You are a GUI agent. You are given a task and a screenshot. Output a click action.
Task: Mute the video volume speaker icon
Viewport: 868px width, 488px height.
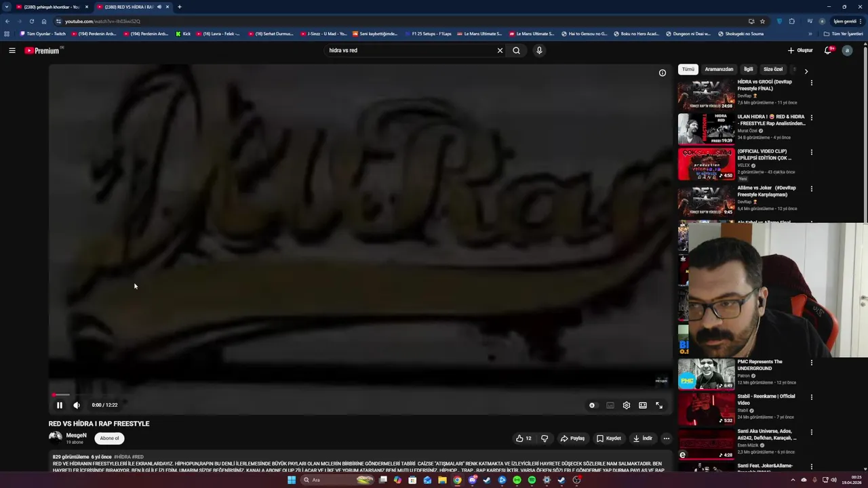pyautogui.click(x=77, y=405)
